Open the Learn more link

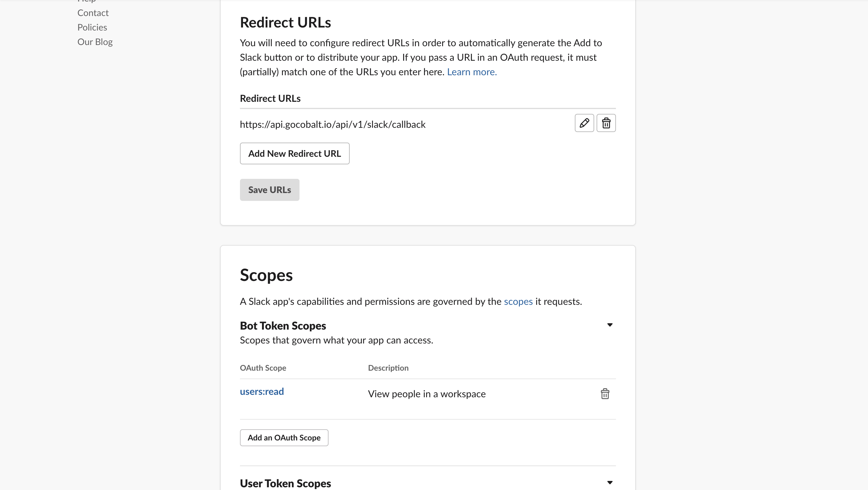(x=471, y=72)
